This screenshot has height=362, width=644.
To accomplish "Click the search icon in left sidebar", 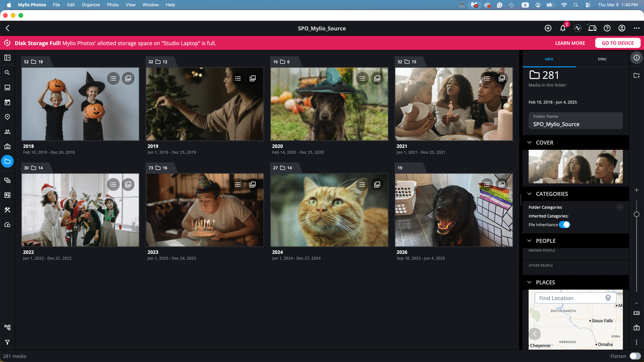I will pos(7,73).
